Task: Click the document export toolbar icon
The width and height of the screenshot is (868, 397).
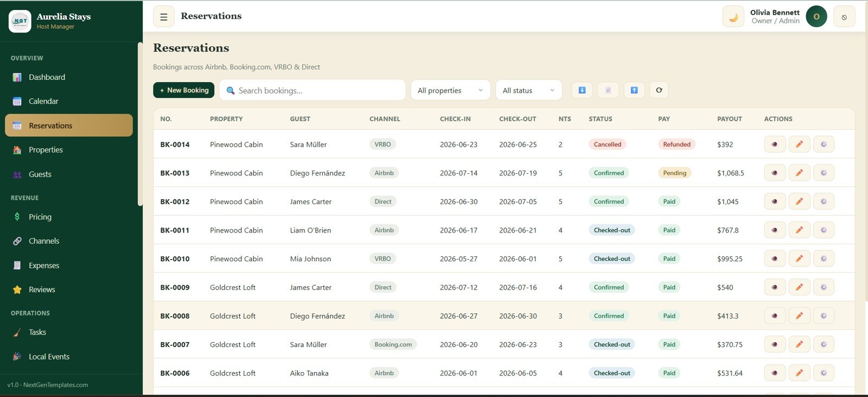Action: [608, 90]
